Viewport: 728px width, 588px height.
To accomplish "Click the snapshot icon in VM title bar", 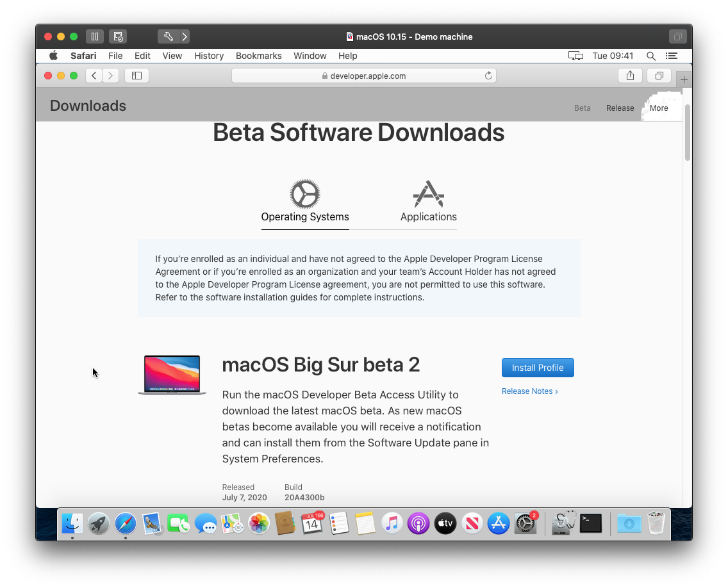I will click(118, 37).
